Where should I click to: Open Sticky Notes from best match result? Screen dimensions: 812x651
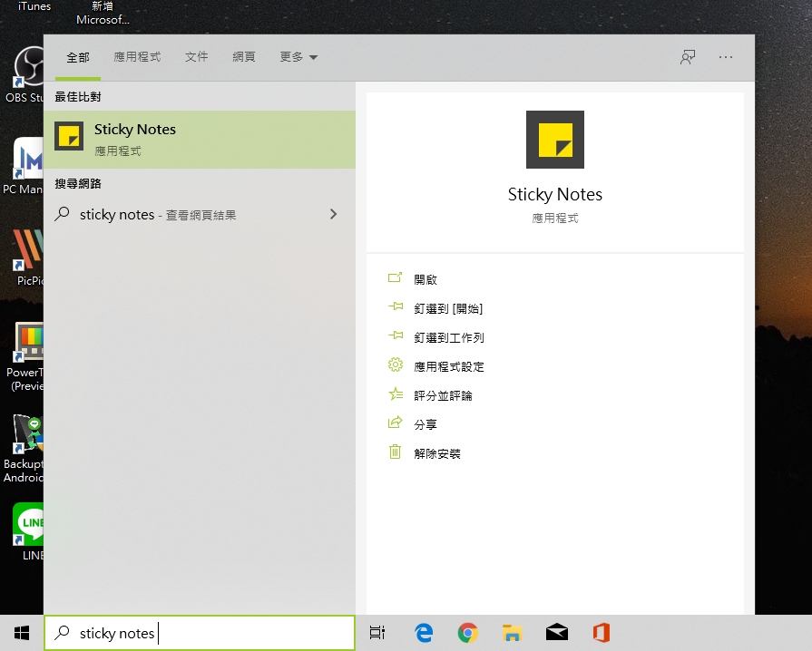[200, 139]
